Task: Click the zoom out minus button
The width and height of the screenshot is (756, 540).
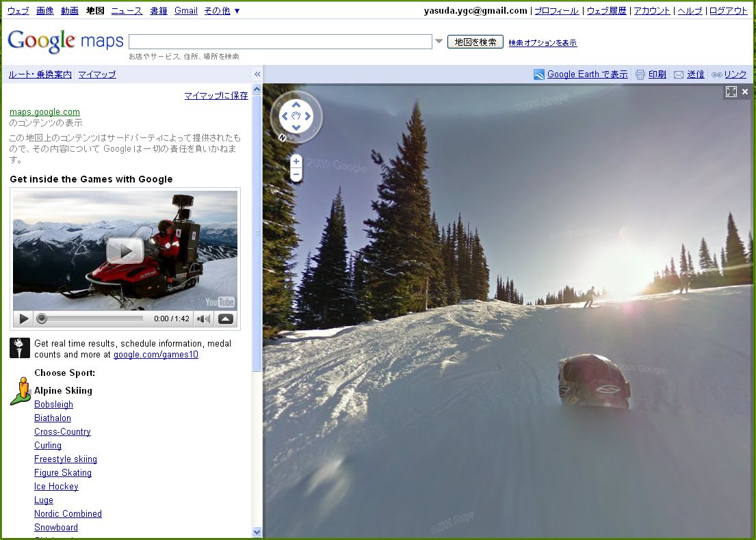Action: pyautogui.click(x=296, y=174)
